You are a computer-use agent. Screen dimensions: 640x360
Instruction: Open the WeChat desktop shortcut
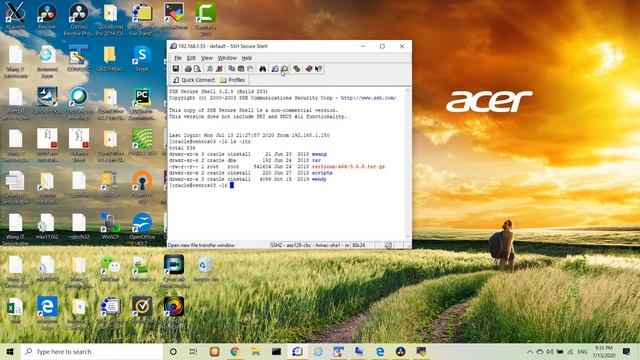click(x=110, y=268)
